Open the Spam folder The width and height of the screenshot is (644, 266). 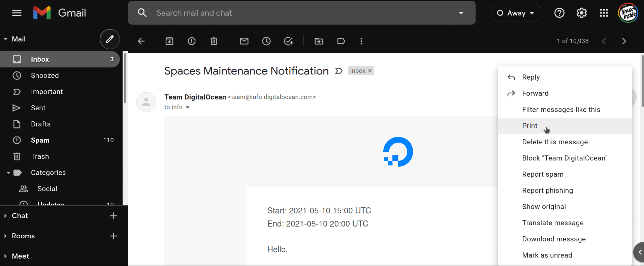[x=60, y=140]
